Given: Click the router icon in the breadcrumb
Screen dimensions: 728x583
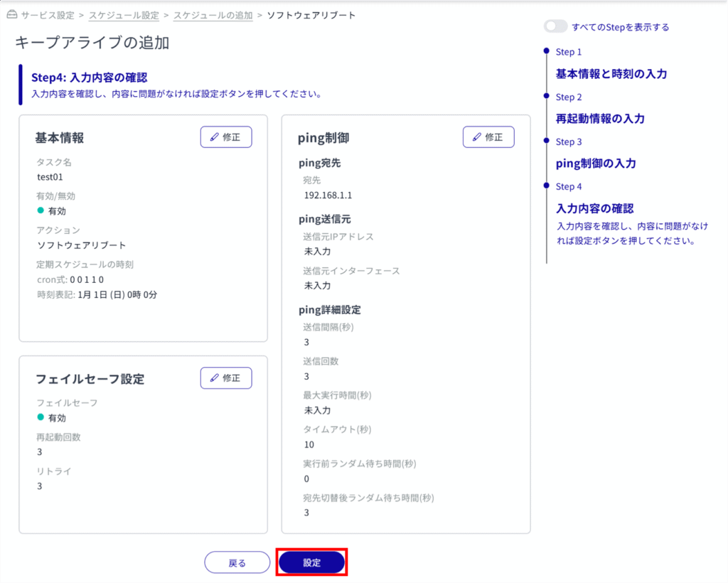Looking at the screenshot, I should pyautogui.click(x=10, y=15).
